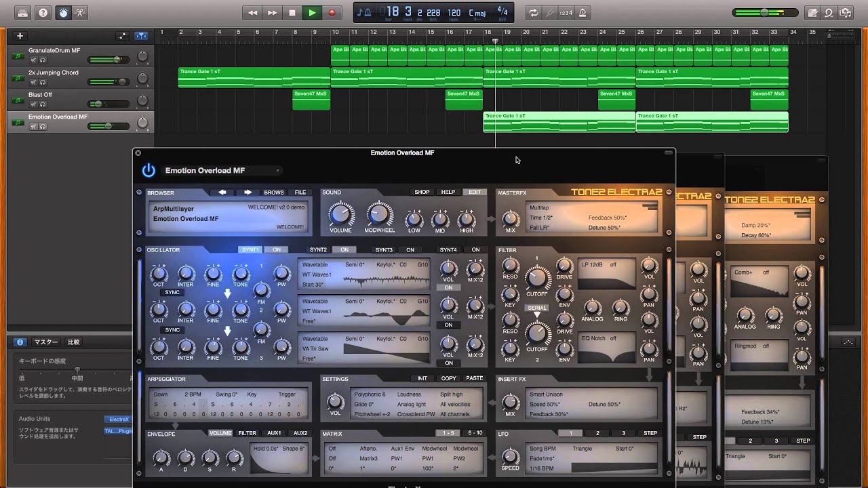The height and width of the screenshot is (488, 868).
Task: Click the 2x Jumping Chord pan knob
Action: coord(142,79)
